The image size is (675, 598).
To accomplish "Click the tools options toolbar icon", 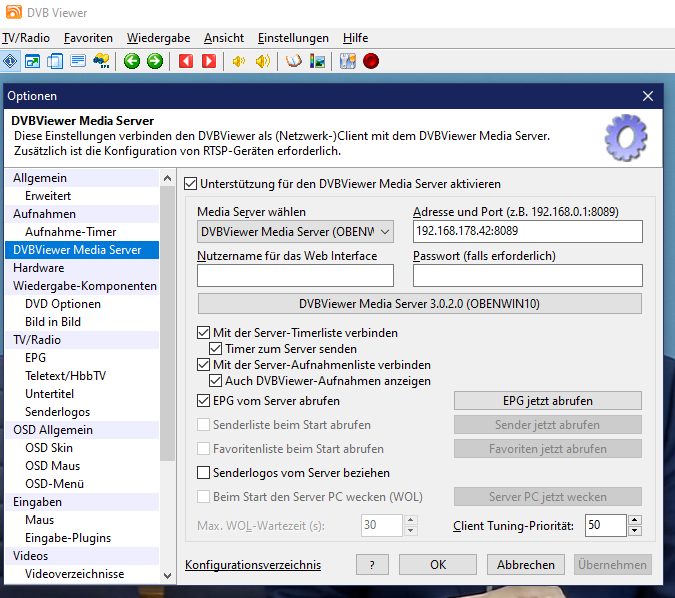I will [348, 61].
